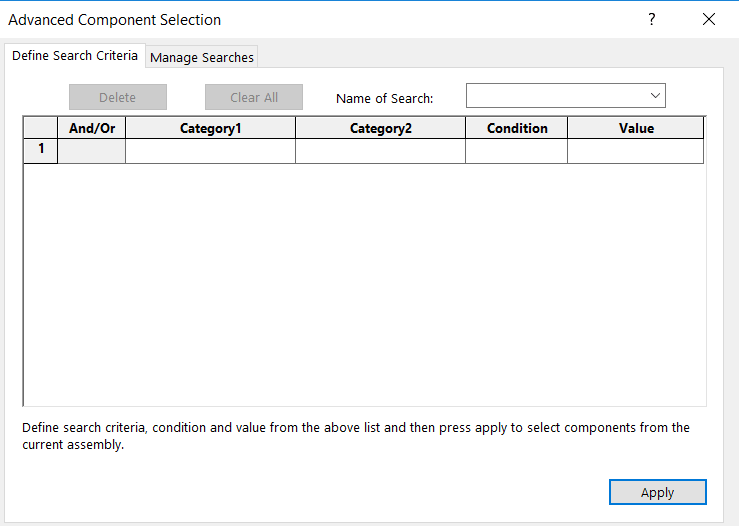The width and height of the screenshot is (739, 526).
Task: Click the Help question mark button
Action: [x=651, y=19]
